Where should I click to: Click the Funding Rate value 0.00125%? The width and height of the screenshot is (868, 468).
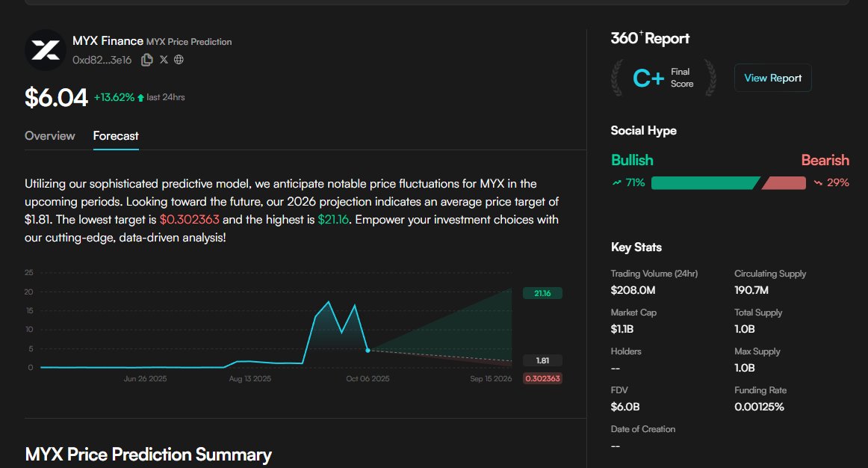(x=759, y=407)
